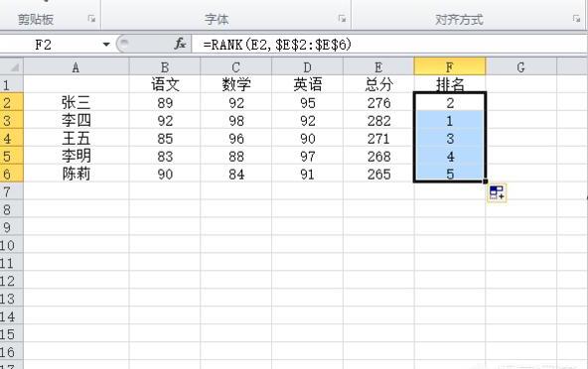Click the total score 271
The height and width of the screenshot is (369, 588).
pos(378,138)
